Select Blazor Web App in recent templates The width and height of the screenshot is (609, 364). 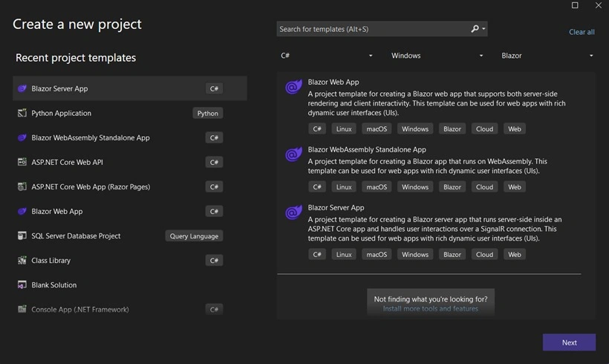[x=130, y=211]
